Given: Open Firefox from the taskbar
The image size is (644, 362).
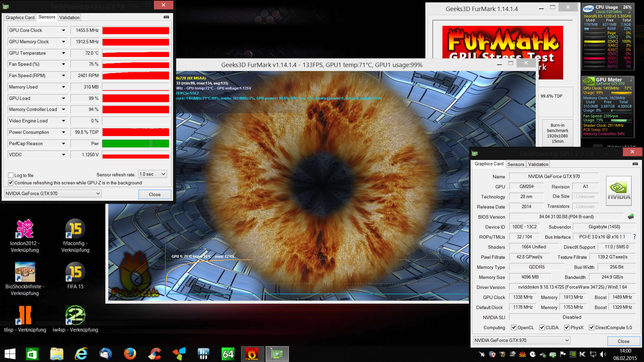Looking at the screenshot, I should pos(130,354).
